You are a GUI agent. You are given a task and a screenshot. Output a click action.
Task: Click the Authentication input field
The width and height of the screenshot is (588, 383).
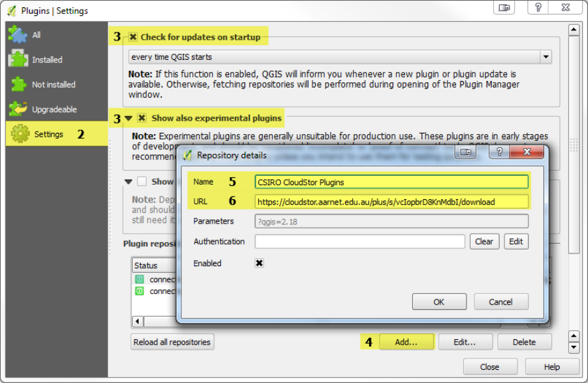point(360,241)
